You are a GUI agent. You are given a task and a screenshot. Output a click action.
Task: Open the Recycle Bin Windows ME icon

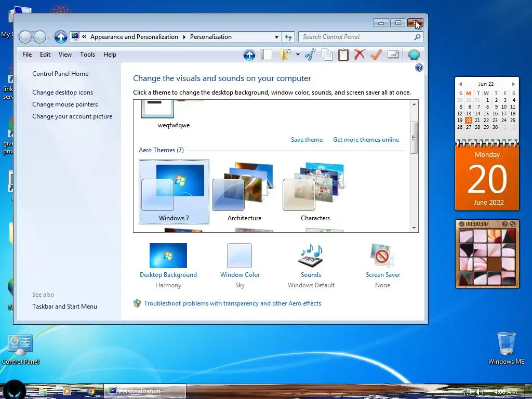click(506, 348)
